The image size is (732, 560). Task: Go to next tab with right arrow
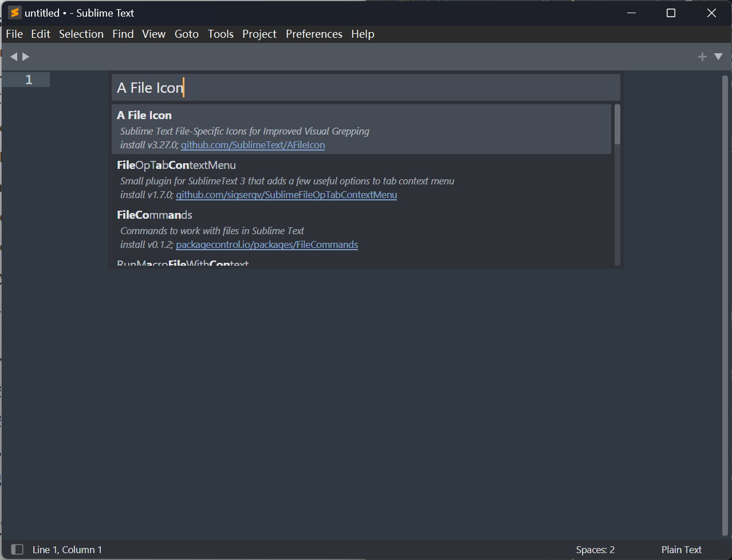click(x=26, y=57)
